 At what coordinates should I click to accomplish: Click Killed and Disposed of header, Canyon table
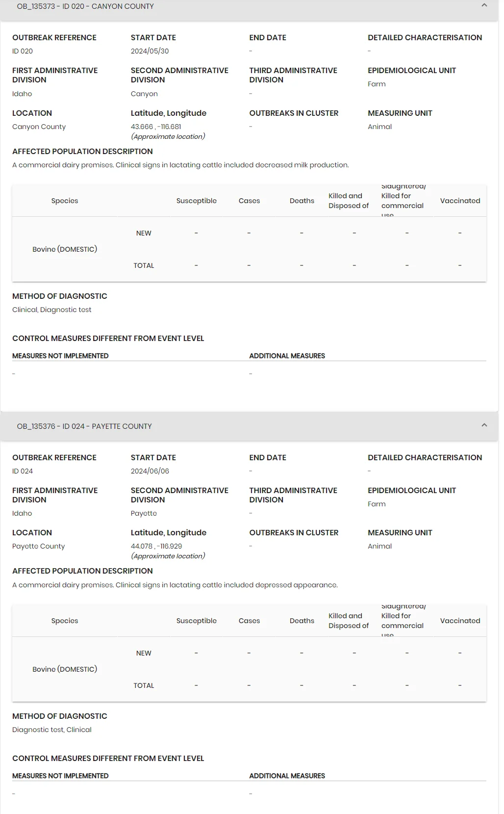(349, 201)
